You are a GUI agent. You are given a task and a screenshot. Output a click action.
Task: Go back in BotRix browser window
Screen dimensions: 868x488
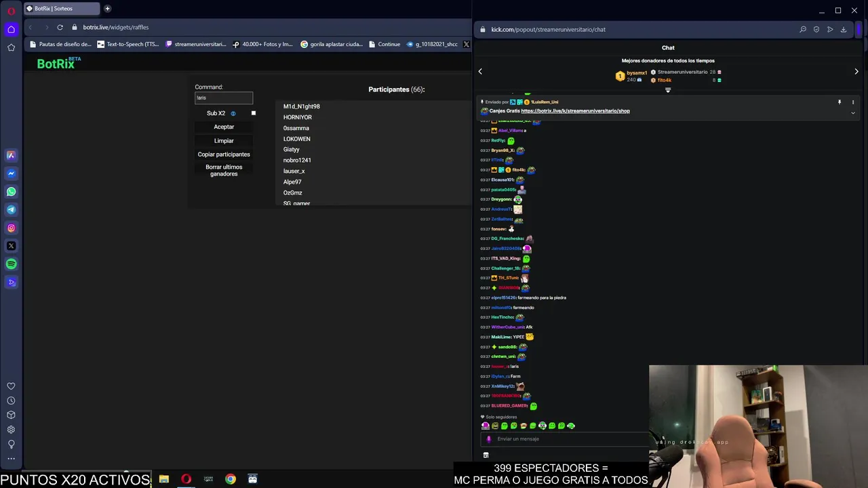tap(30, 27)
